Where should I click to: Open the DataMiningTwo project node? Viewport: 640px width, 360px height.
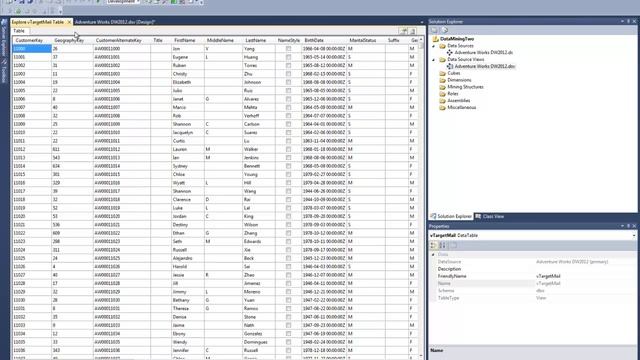pyautogui.click(x=457, y=39)
